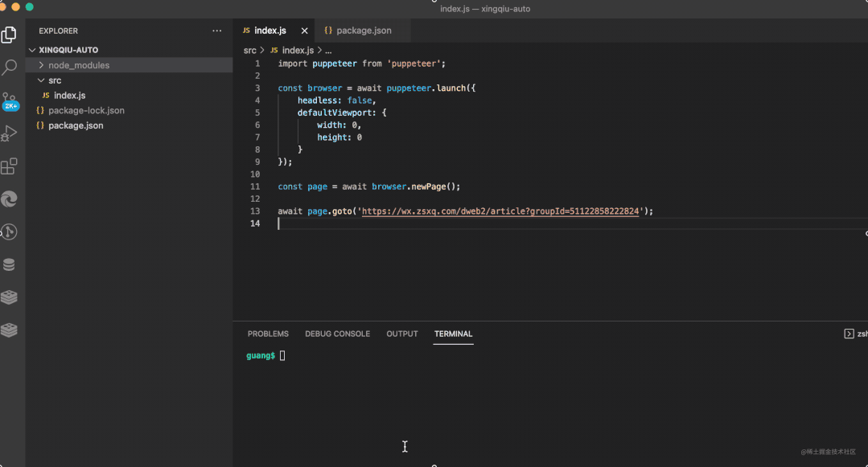Viewport: 868px width, 467px height.
Task: Click the zsxq.com URL in line 13
Action: point(500,211)
